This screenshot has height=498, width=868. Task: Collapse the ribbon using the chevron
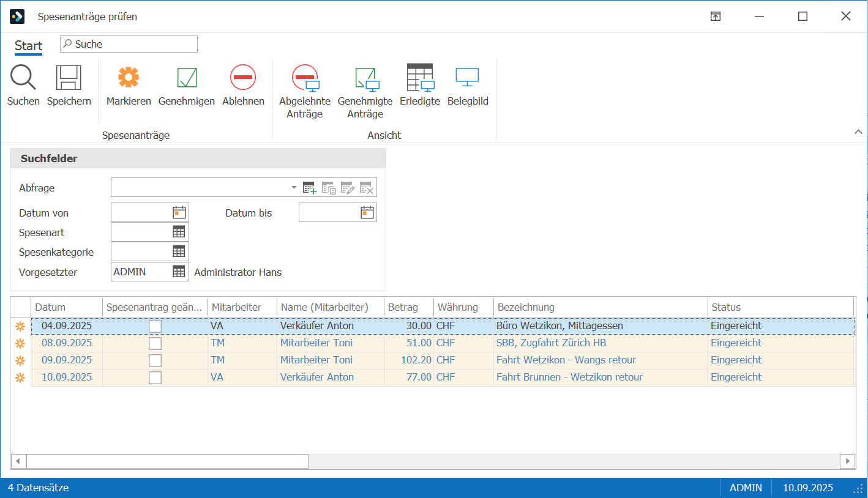[858, 132]
